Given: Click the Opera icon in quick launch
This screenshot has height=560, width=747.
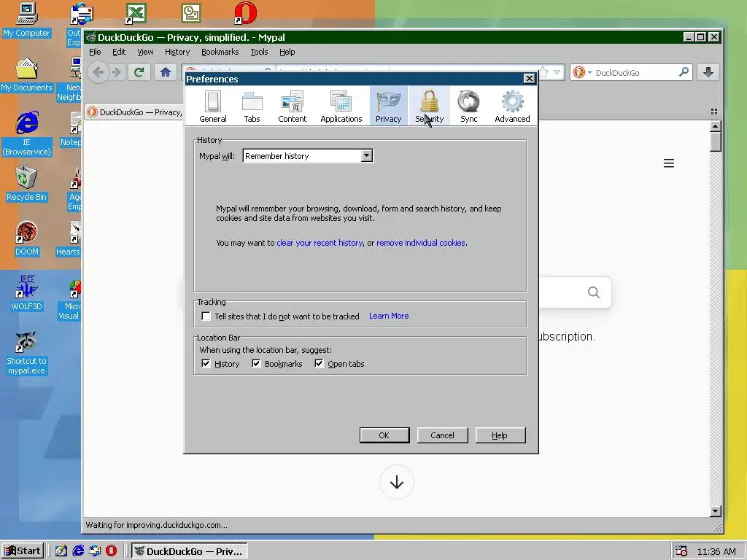Looking at the screenshot, I should 111,551.
